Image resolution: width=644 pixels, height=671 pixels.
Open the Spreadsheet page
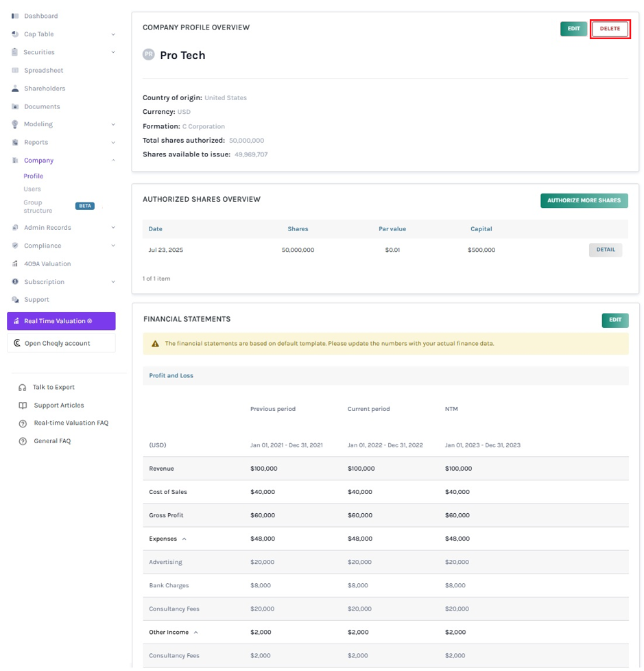(44, 70)
